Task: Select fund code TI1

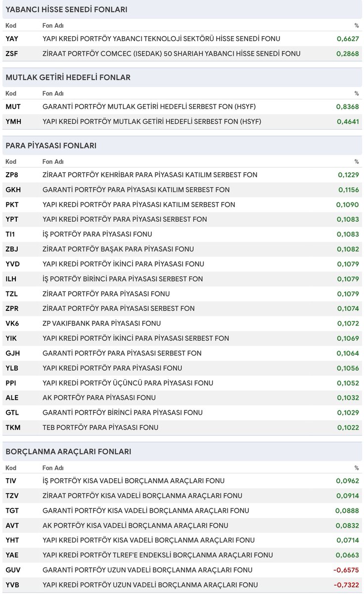Action: (x=11, y=234)
